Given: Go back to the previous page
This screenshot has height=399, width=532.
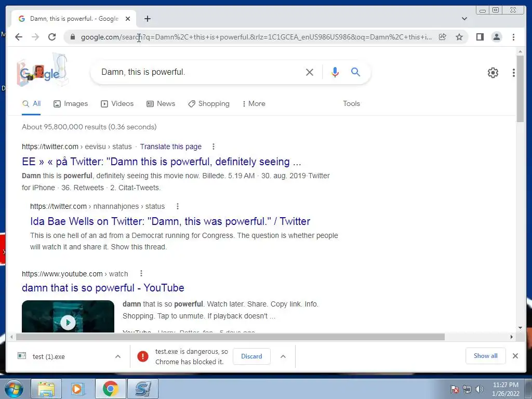Looking at the screenshot, I should (19, 37).
